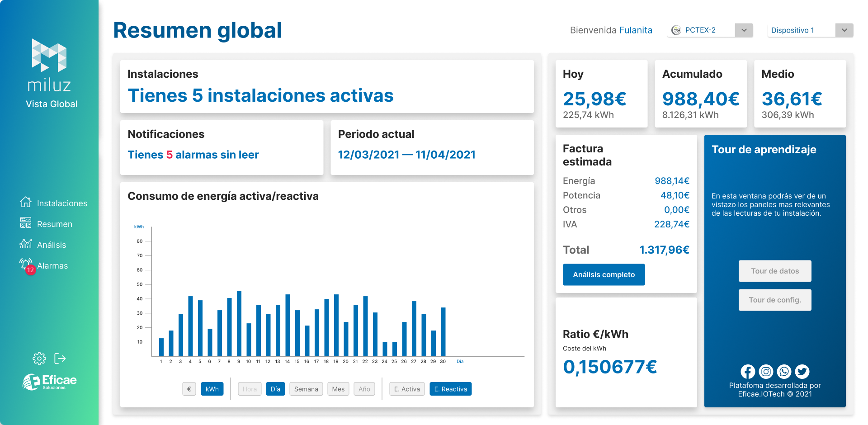This screenshot has height=425, width=868.
Task: Start the Tour de datos
Action: click(775, 271)
